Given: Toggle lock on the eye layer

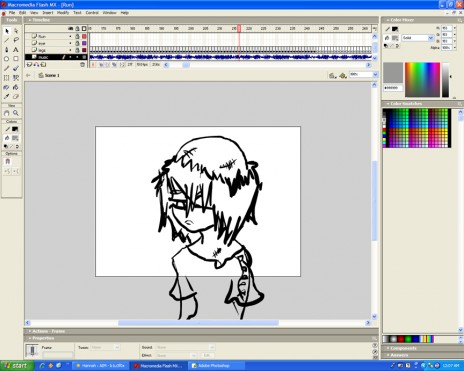Looking at the screenshot, I should (77, 43).
